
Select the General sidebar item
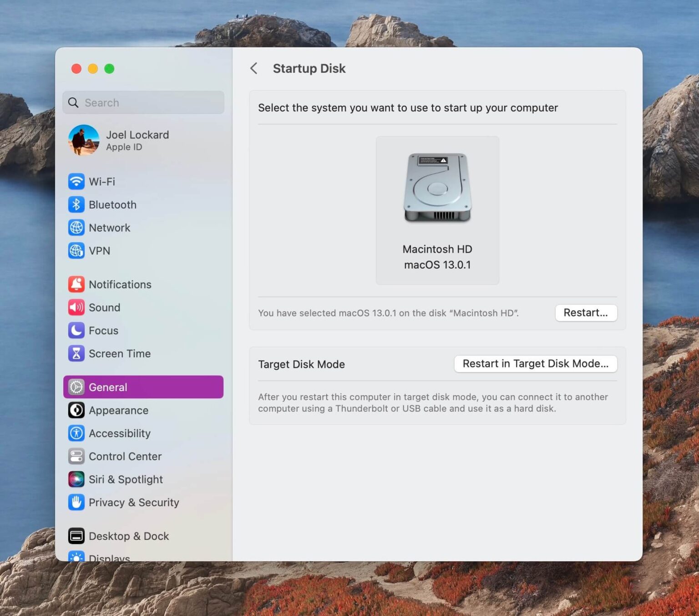(108, 387)
